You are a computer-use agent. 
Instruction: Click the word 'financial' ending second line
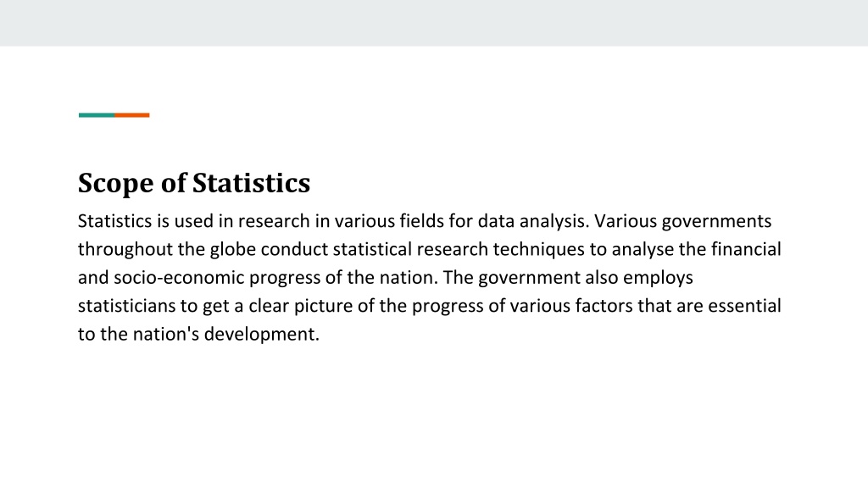pos(746,249)
